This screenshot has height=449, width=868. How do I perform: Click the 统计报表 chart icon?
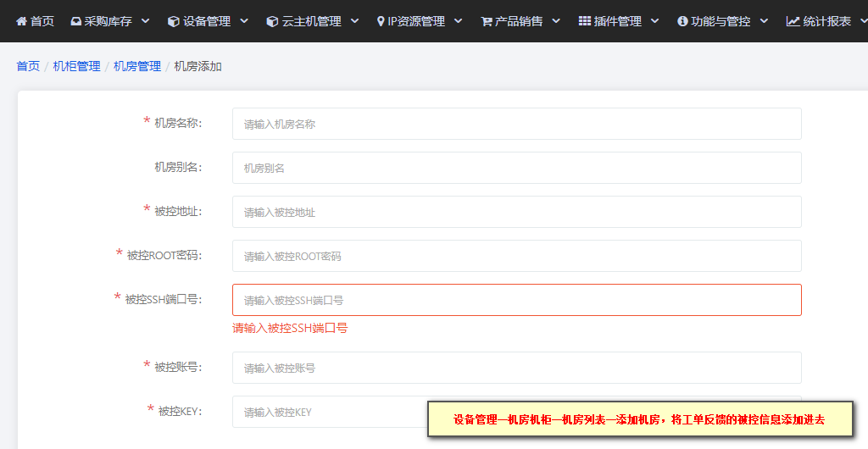pyautogui.click(x=793, y=21)
